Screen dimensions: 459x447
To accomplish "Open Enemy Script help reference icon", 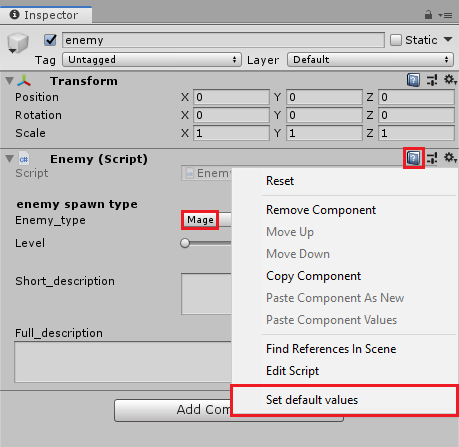I will click(413, 158).
